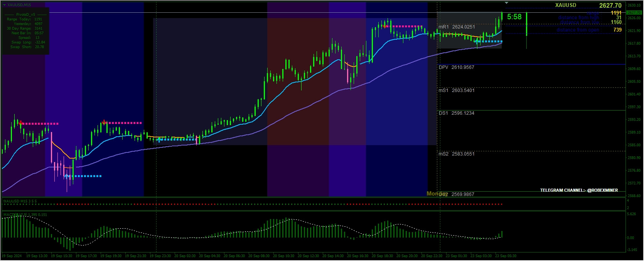Click the 2580.90 price scale label

coord(634,158)
